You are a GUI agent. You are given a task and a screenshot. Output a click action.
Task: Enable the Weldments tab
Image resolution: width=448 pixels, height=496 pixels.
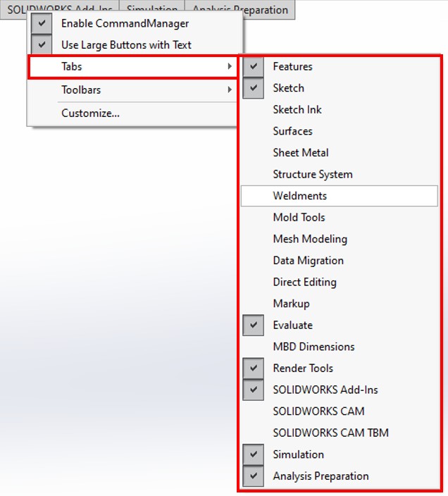300,196
